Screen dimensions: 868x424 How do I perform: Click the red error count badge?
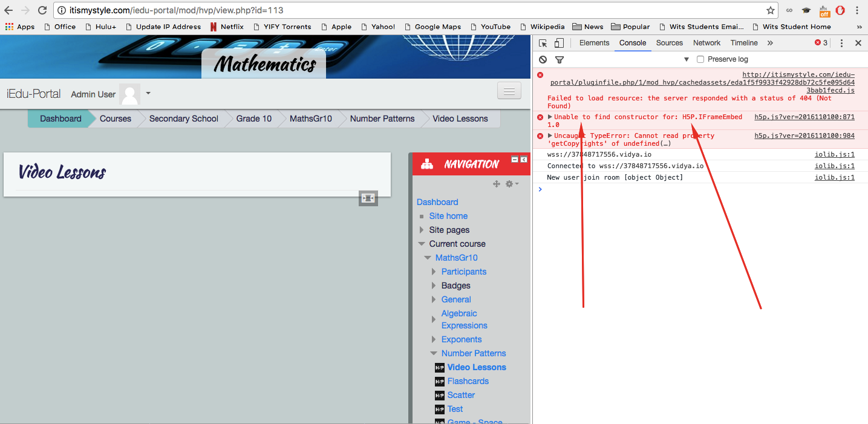821,43
